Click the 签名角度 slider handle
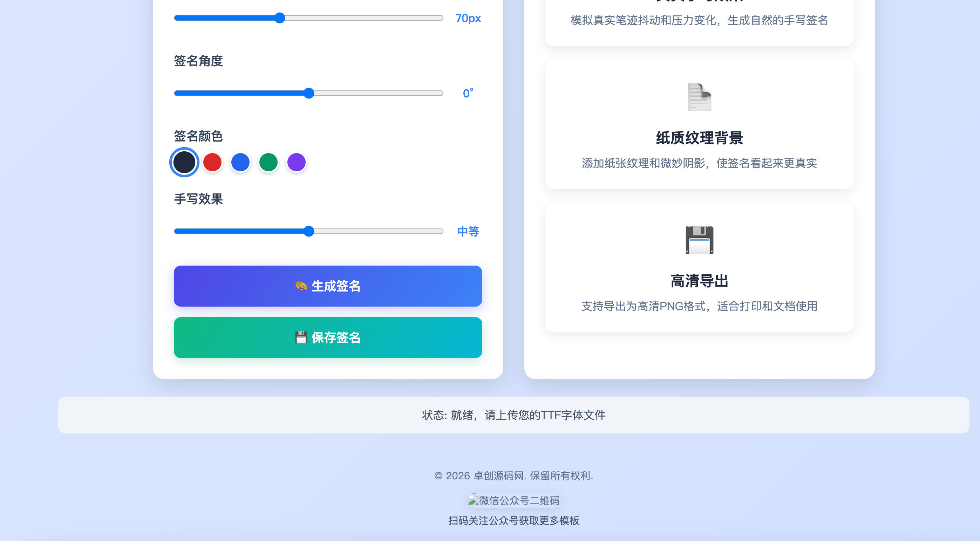Image resolution: width=980 pixels, height=541 pixels. [309, 93]
